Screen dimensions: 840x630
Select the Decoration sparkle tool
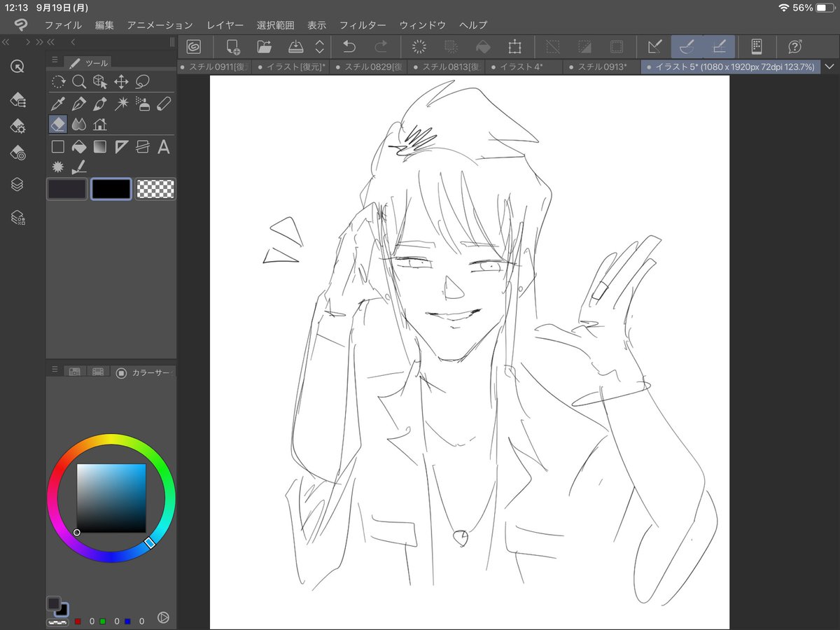click(x=121, y=104)
